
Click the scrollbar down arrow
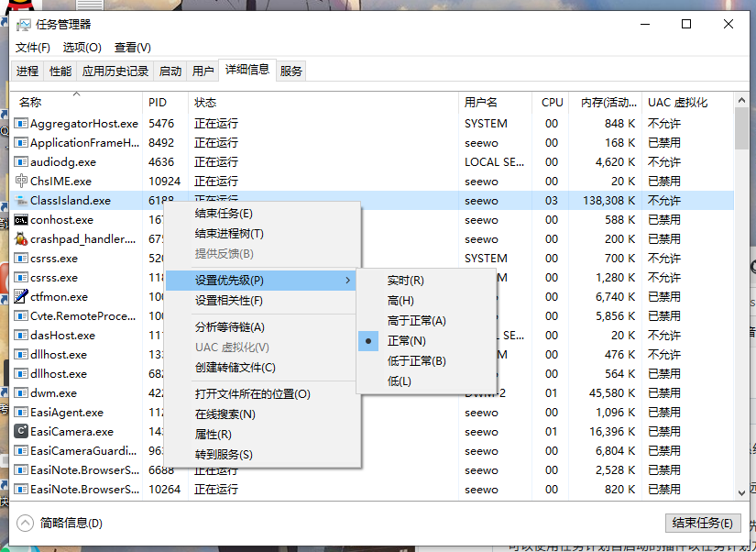[741, 492]
